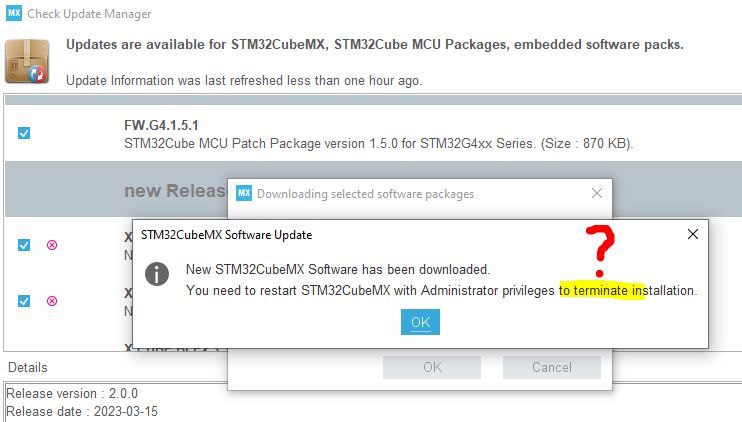This screenshot has height=422, width=742.
Task: Toggle first checkbox below new Releases header
Action: point(24,245)
